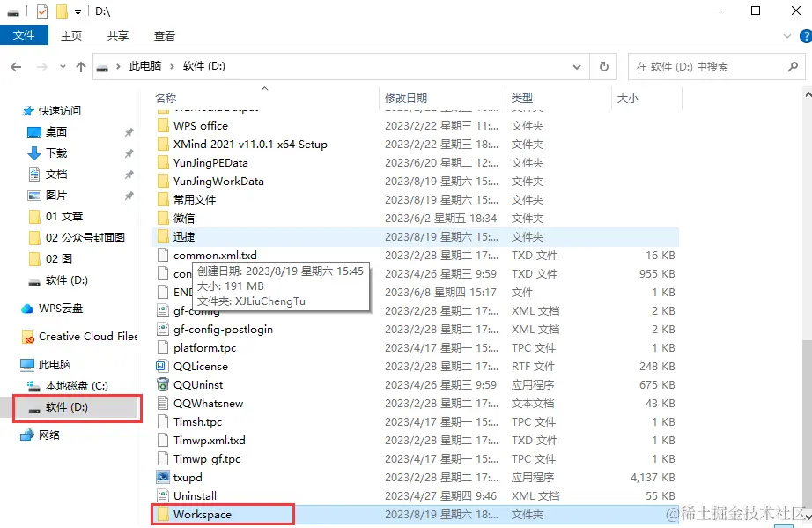The width and height of the screenshot is (812, 528).
Task: Select the platform.tpc file icon
Action: click(163, 348)
